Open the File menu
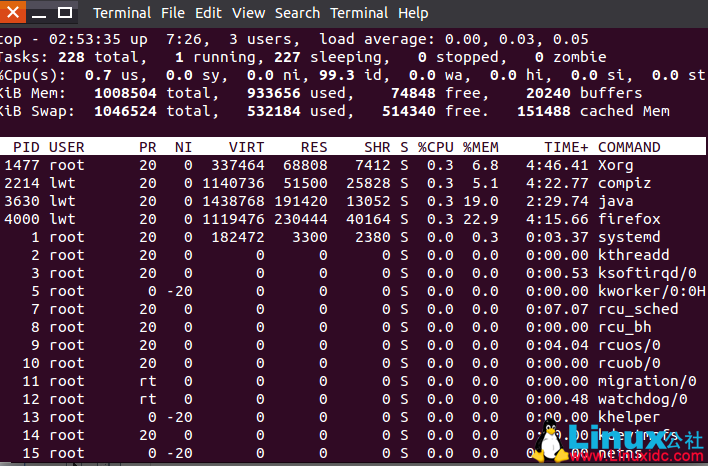 [173, 13]
